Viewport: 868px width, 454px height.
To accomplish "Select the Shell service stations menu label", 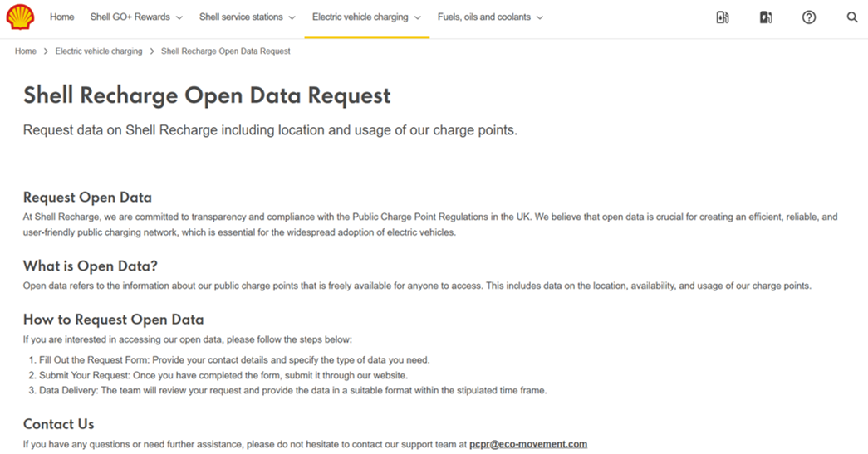I will pos(241,17).
